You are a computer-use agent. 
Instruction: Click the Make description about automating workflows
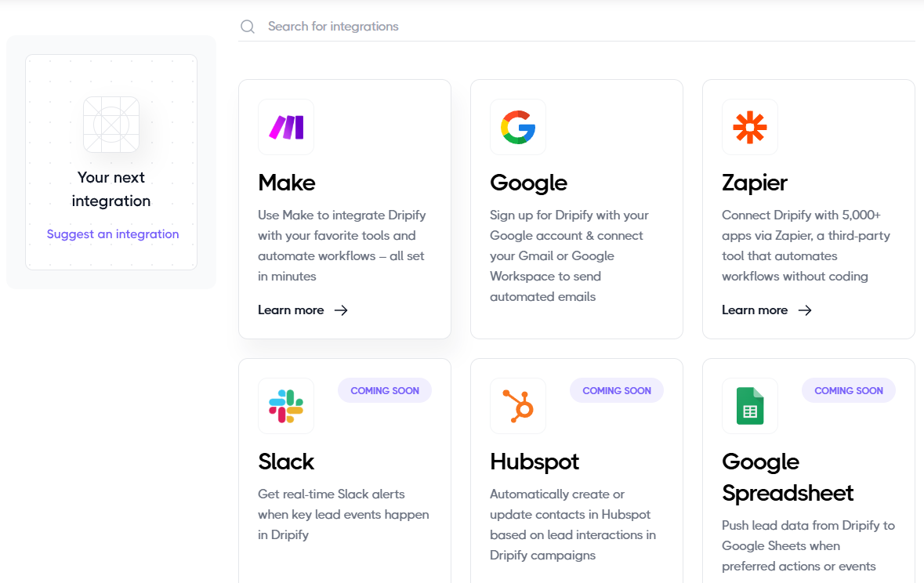pyautogui.click(x=342, y=245)
